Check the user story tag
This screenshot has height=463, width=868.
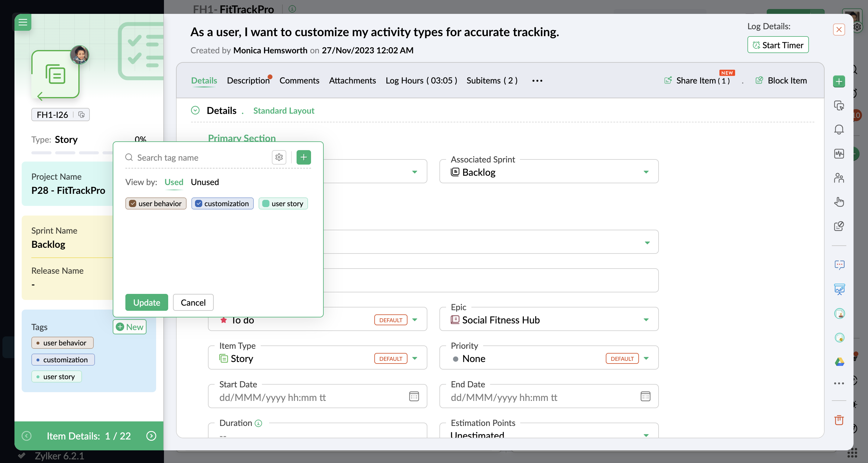click(266, 203)
